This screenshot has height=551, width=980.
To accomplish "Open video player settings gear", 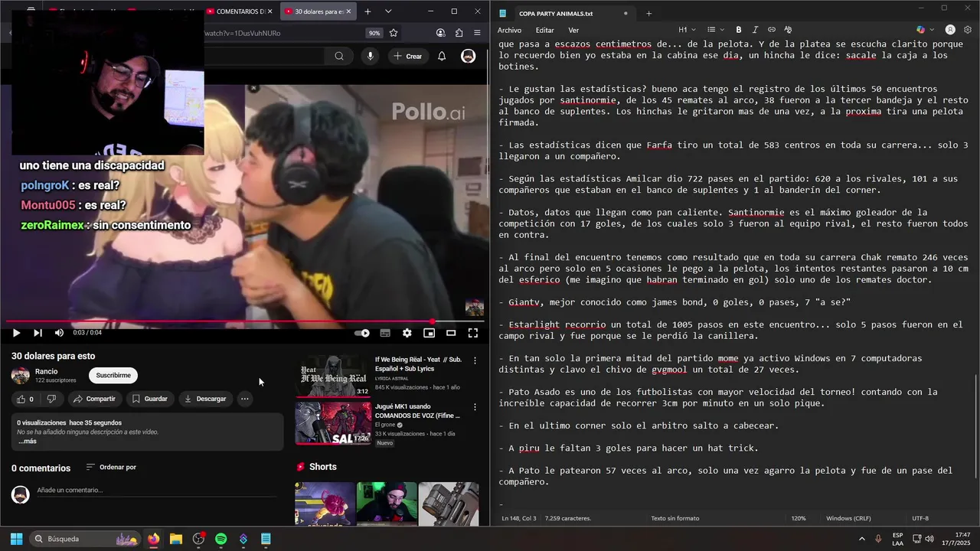I will click(x=407, y=333).
